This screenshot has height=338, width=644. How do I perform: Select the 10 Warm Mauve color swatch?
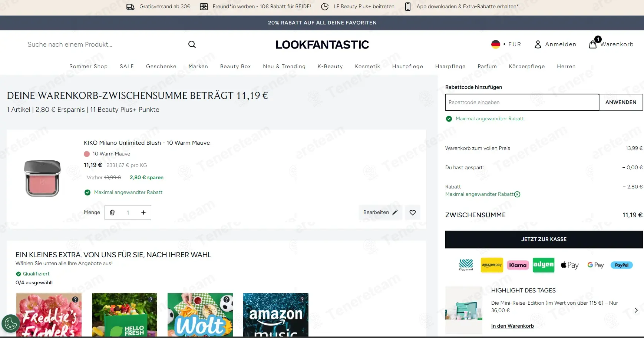tap(87, 154)
